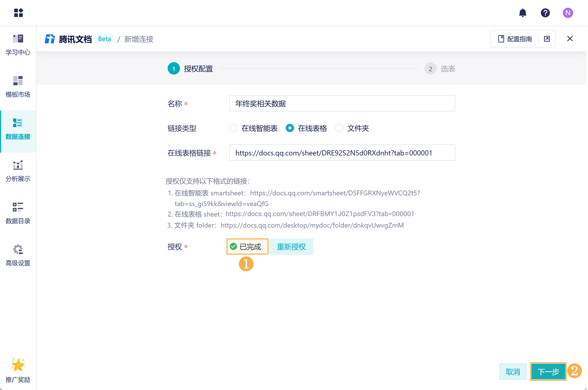Click into the 在线表格链接 URL field
The height and width of the screenshot is (390, 588).
point(342,153)
